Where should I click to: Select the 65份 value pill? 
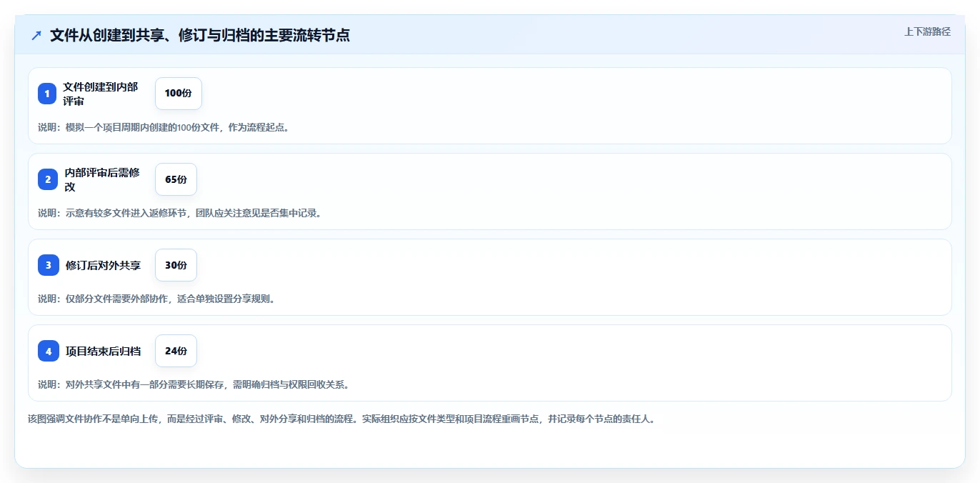176,179
